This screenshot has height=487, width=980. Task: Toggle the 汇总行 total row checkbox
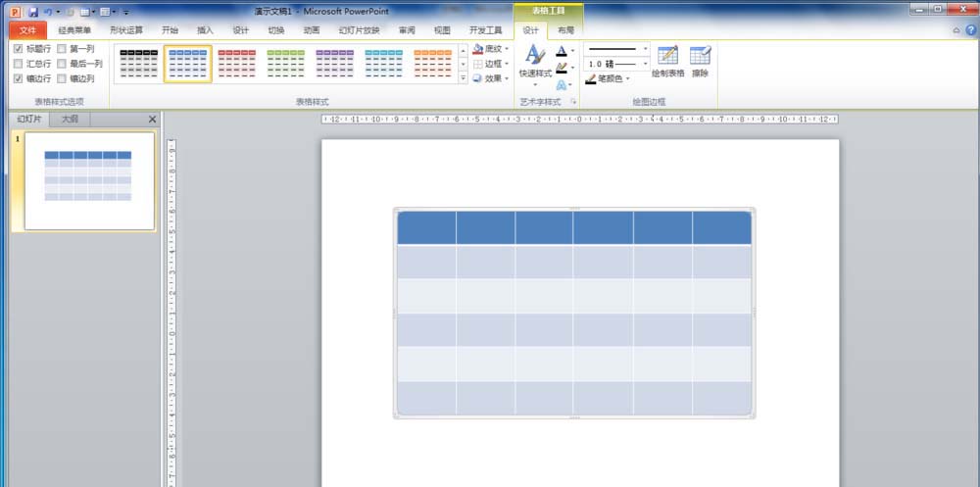coord(18,64)
